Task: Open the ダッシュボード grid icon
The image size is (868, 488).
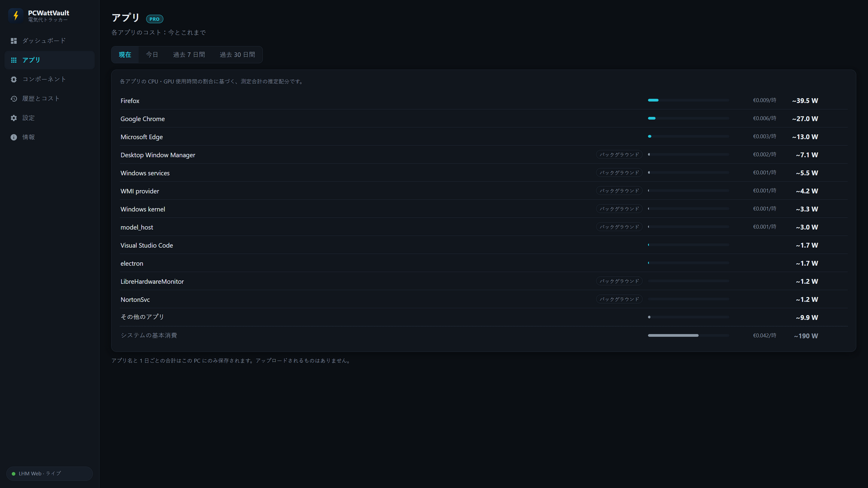Action: (x=14, y=41)
